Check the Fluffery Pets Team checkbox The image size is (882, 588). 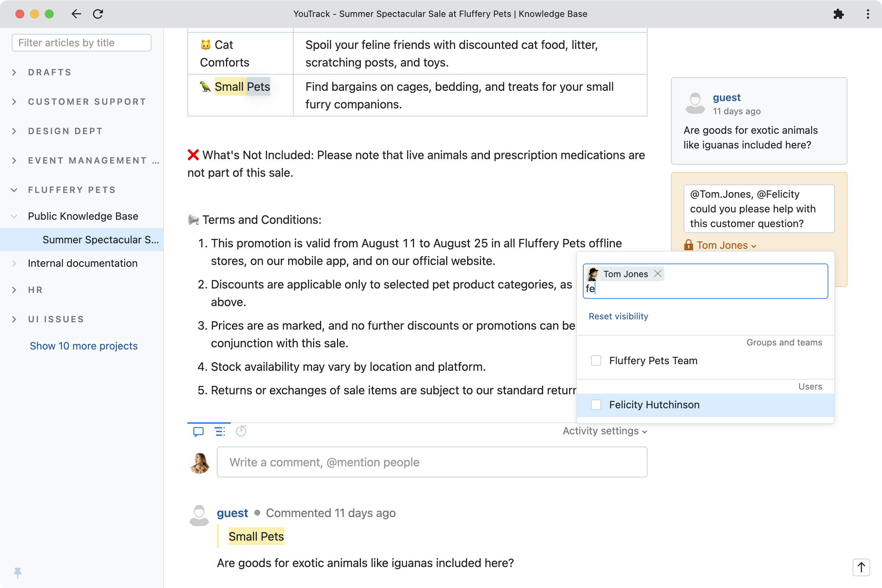pyautogui.click(x=596, y=361)
